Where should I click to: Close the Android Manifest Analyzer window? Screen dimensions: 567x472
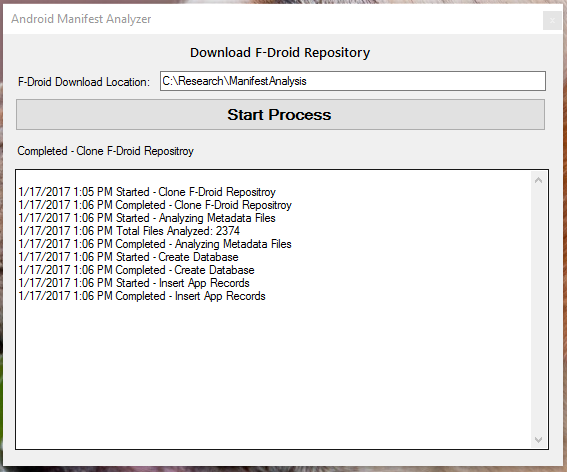coord(552,21)
